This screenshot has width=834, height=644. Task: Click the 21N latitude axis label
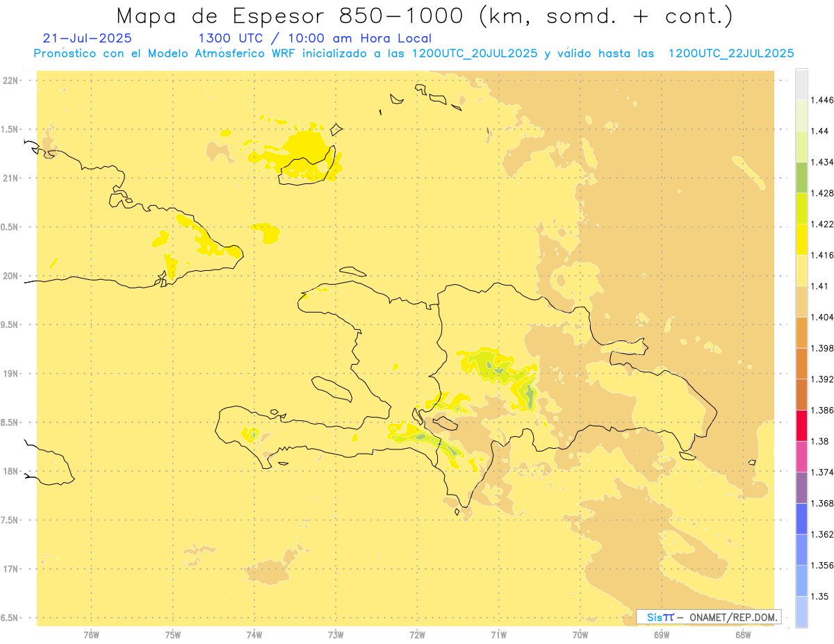click(12, 178)
